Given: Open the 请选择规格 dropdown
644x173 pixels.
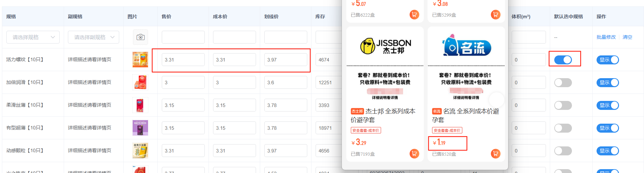Looking at the screenshot, I should [33, 37].
